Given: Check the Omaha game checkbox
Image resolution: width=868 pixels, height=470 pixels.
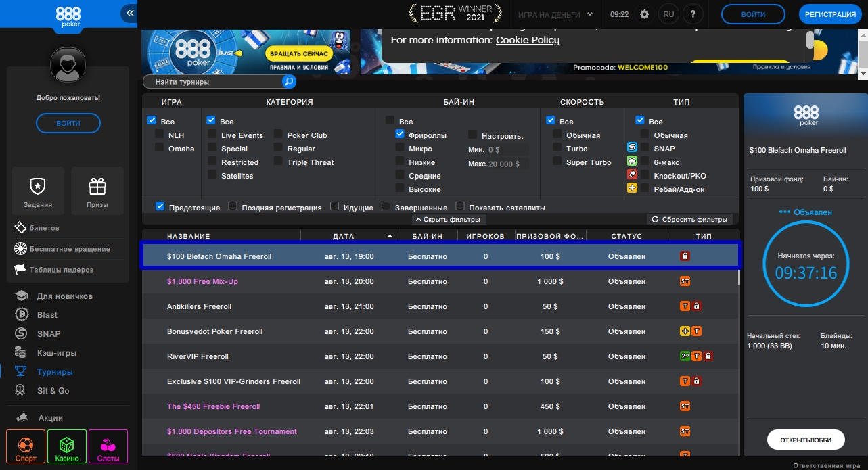Looking at the screenshot, I should (x=160, y=147).
